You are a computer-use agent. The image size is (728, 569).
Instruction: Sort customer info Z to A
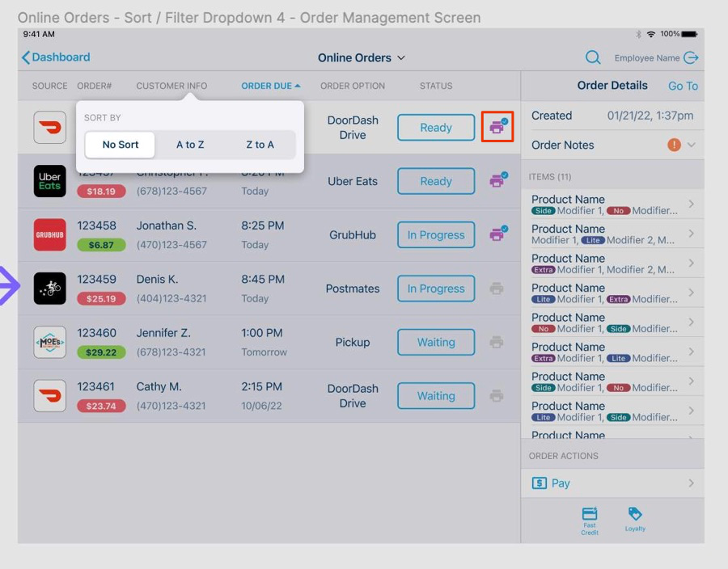pos(260,145)
